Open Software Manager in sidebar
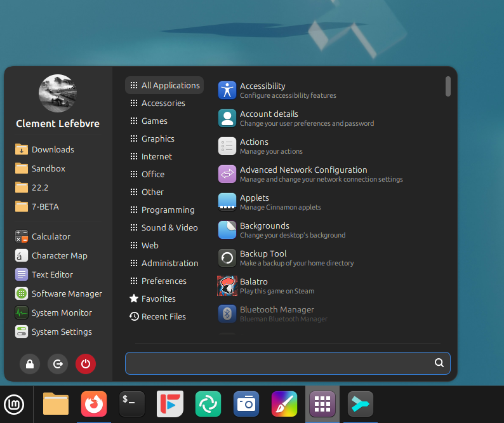 pos(66,293)
